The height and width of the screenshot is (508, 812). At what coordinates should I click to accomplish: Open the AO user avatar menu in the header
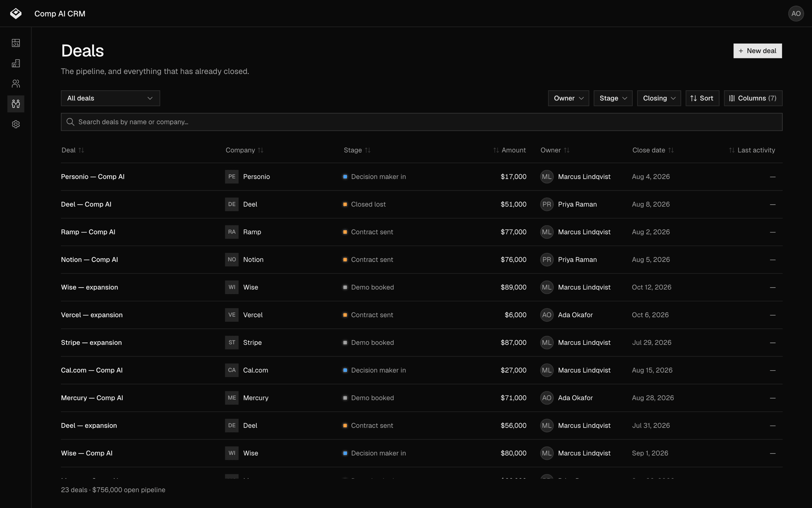796,14
